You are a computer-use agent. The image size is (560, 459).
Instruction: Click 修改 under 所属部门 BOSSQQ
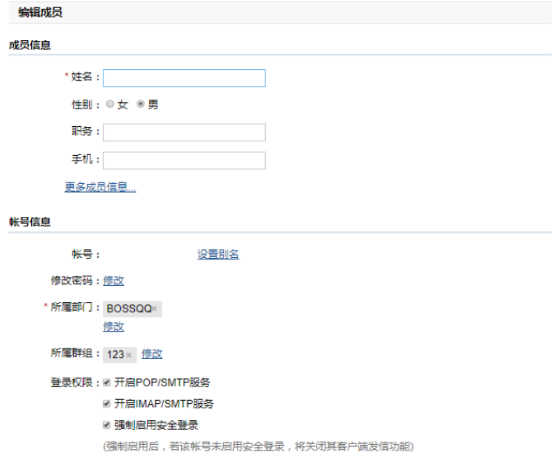tap(114, 326)
